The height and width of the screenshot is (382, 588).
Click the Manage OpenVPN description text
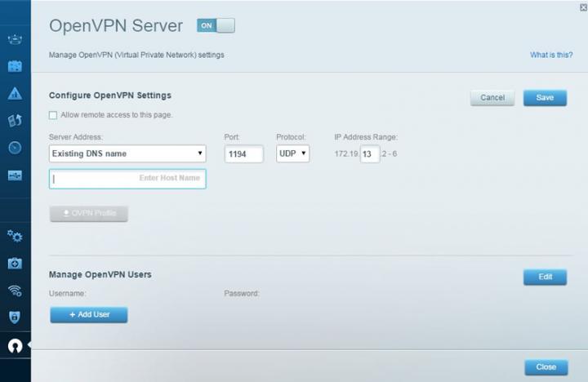tap(136, 56)
